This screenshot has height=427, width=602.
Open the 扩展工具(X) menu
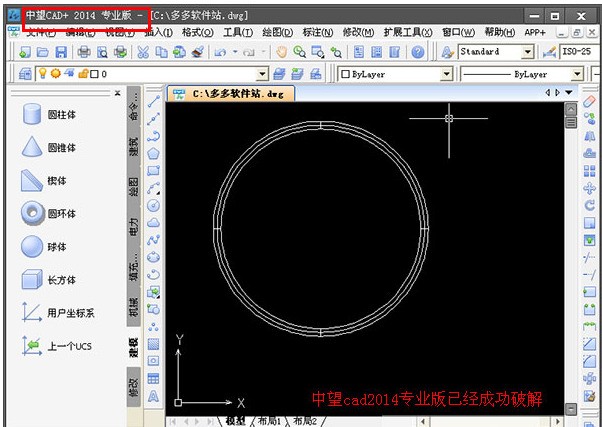408,32
